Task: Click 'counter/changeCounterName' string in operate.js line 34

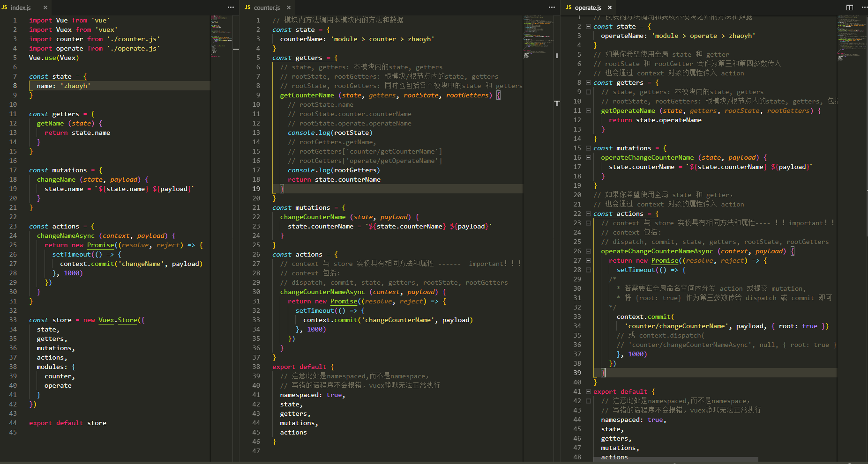Action: point(677,326)
